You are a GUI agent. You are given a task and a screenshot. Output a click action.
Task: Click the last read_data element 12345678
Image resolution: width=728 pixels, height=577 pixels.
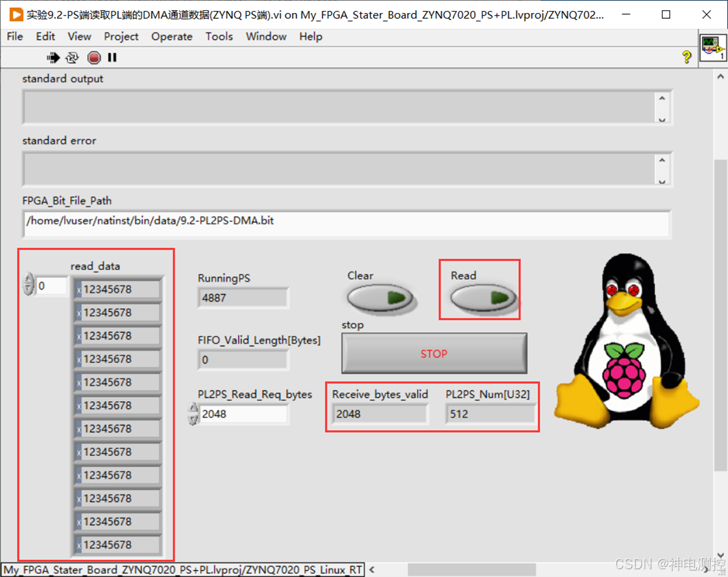click(x=118, y=545)
